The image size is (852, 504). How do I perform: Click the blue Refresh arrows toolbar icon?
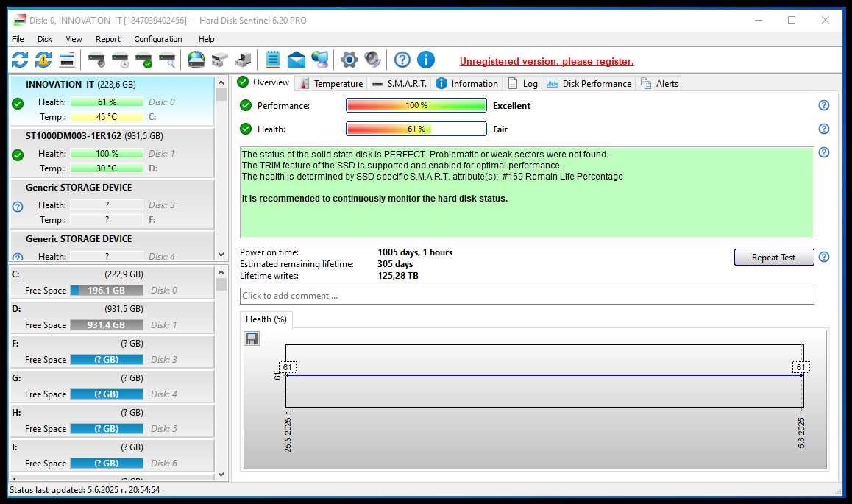(20, 60)
